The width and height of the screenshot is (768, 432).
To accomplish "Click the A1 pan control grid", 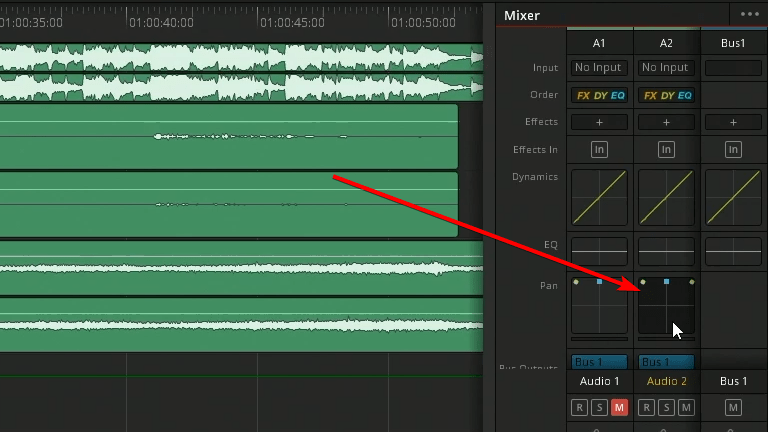I will click(x=599, y=306).
